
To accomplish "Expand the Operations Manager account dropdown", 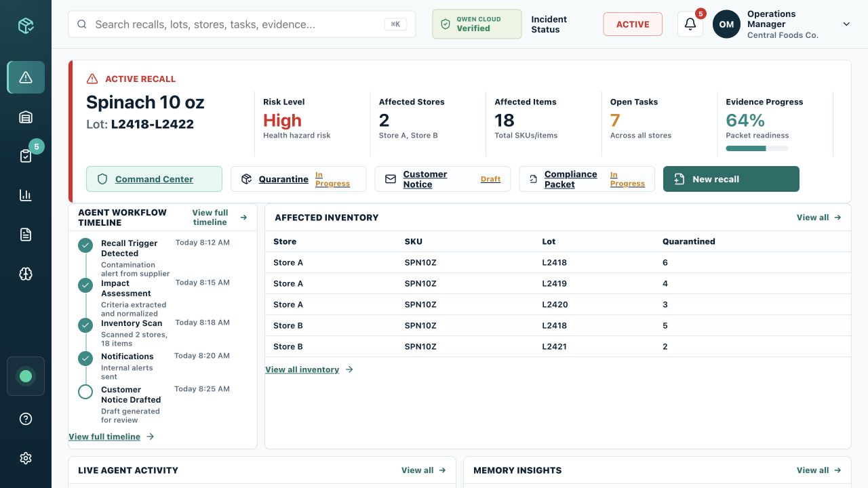I will click(846, 24).
